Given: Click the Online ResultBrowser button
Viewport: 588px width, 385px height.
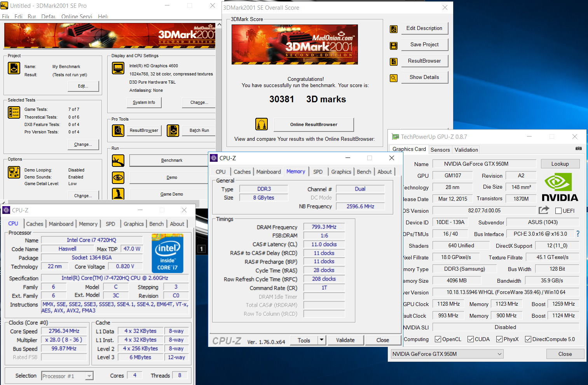Looking at the screenshot, I should pos(314,124).
